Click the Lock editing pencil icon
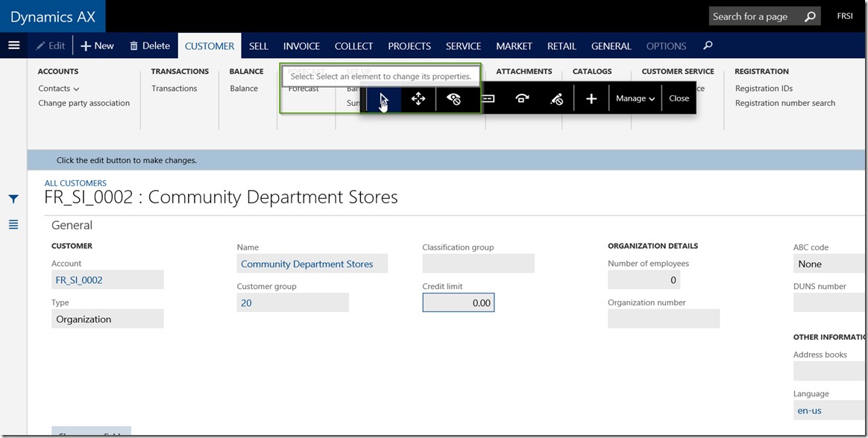Image resolution: width=868 pixels, height=438 pixels. click(x=556, y=99)
